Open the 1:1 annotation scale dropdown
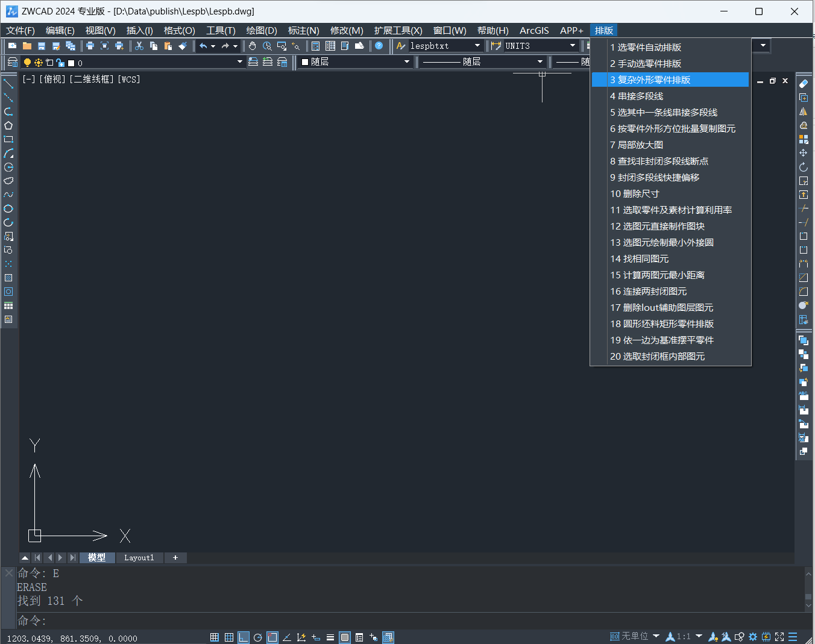The width and height of the screenshot is (815, 644). (699, 636)
